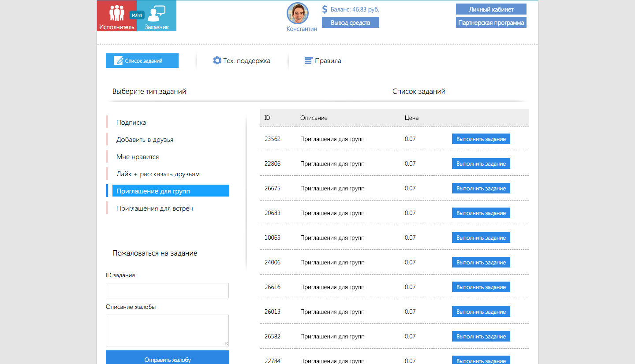Click Константин's profile avatar
This screenshot has width=635, height=364.
pyautogui.click(x=298, y=13)
